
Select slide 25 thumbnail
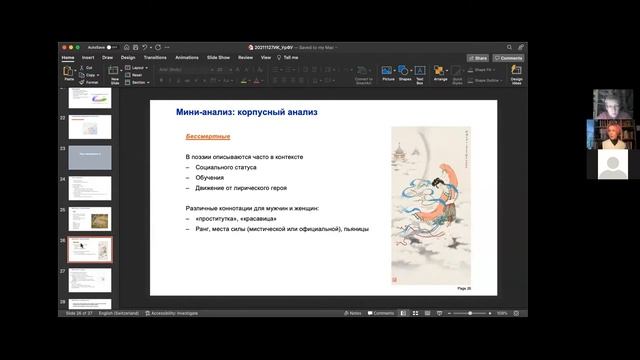[90, 219]
